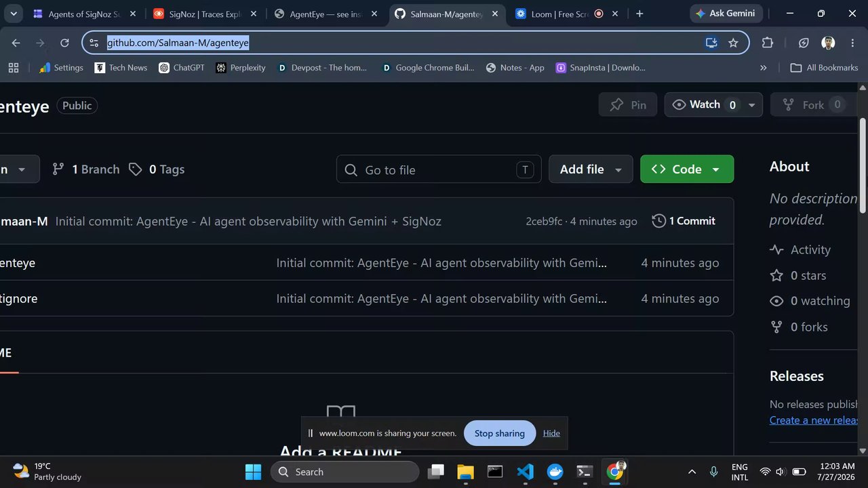Open the Chrome profile avatar
Image resolution: width=868 pixels, height=488 pixels.
tap(828, 43)
